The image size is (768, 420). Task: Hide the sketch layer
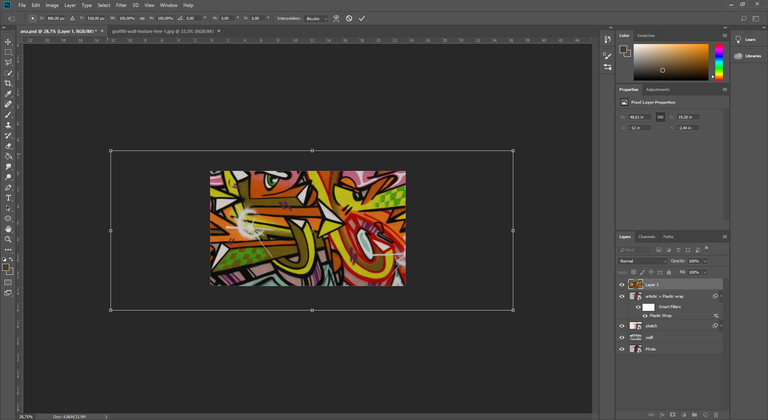point(622,326)
